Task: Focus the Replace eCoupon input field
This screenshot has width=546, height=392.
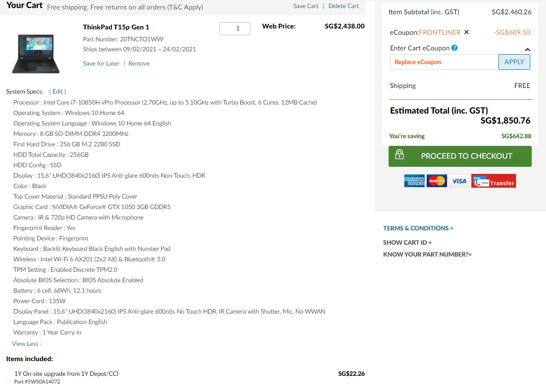Action: tap(444, 62)
